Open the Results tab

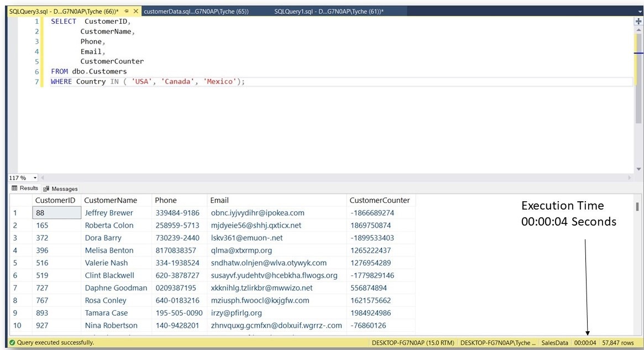25,188
